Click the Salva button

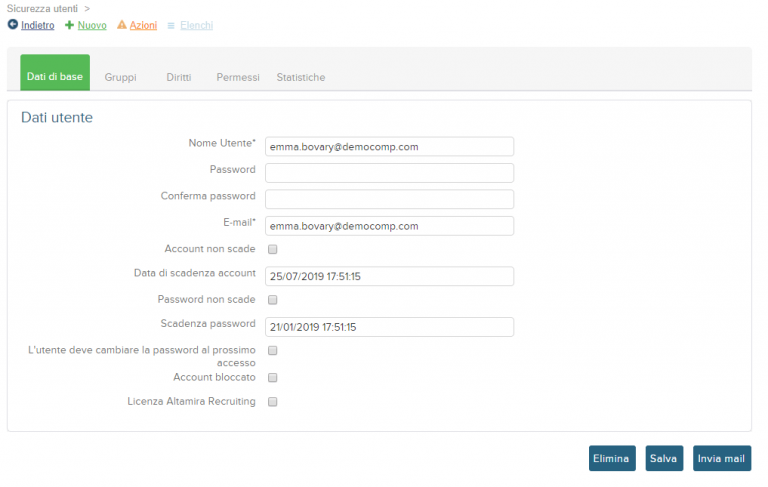click(664, 459)
